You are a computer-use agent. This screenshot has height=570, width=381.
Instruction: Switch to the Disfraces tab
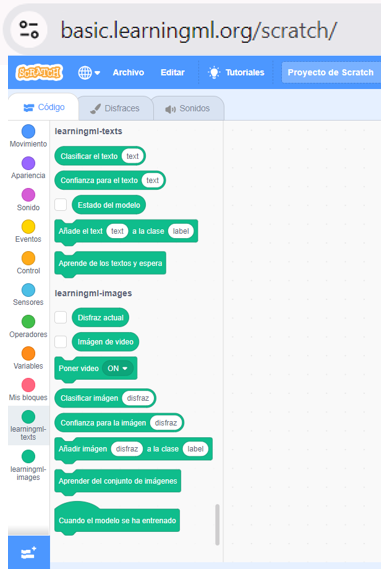point(115,108)
